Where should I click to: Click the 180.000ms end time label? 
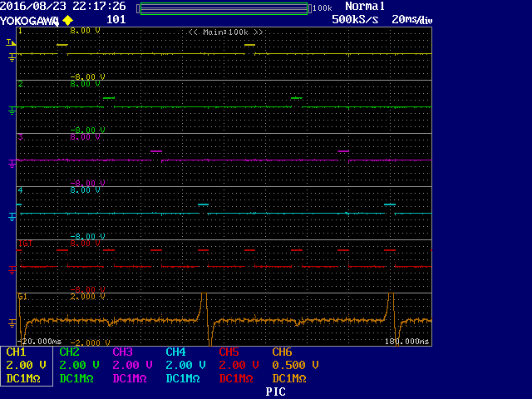406,342
